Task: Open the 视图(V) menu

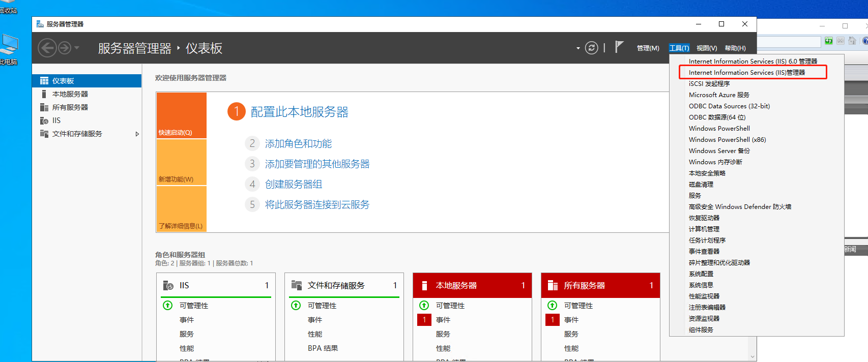Action: pyautogui.click(x=707, y=48)
